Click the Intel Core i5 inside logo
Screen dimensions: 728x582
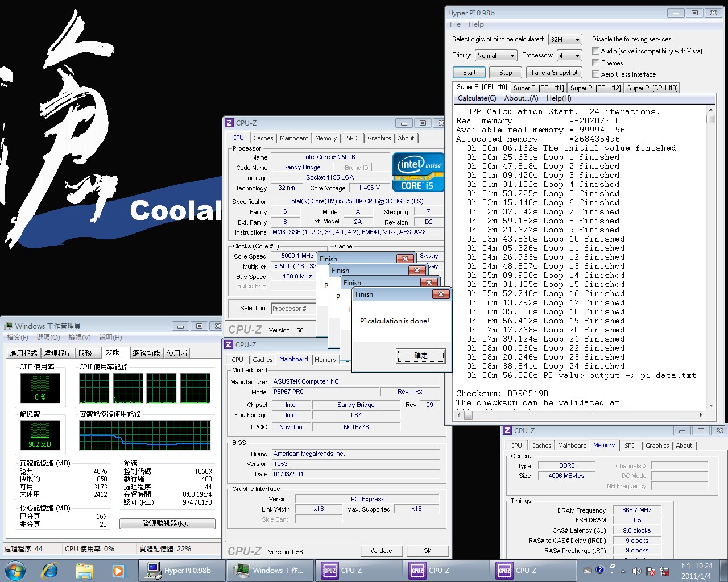[418, 172]
